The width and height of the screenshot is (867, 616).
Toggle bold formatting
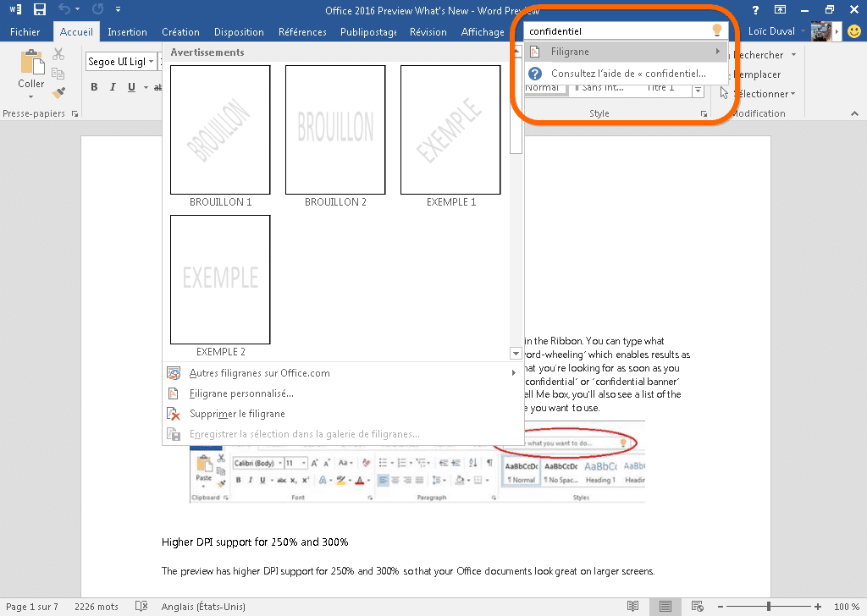click(94, 87)
